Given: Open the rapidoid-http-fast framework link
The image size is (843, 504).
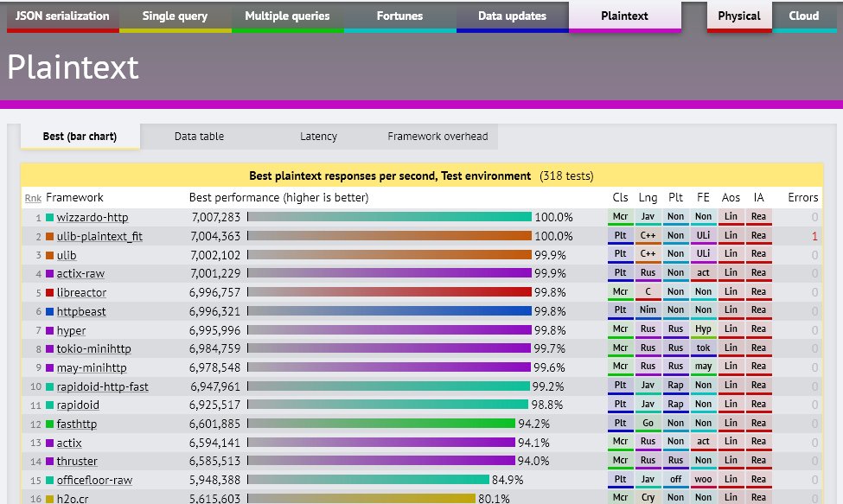Looking at the screenshot, I should click(x=103, y=387).
